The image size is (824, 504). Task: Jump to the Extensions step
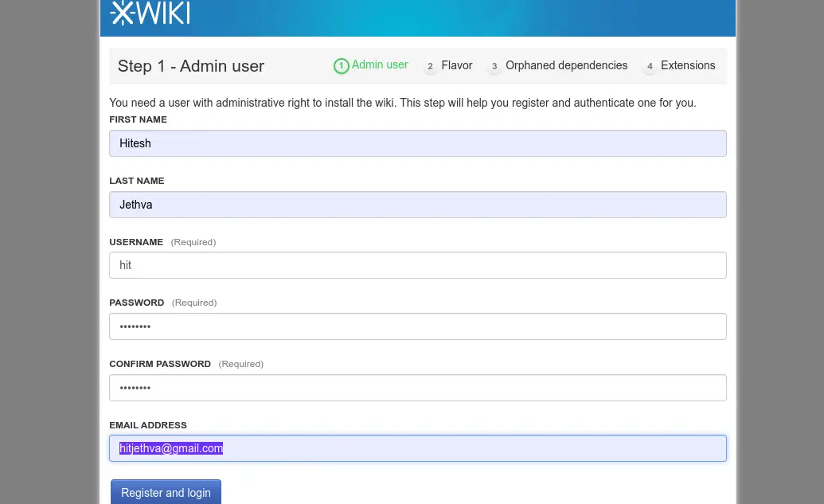[x=679, y=66]
